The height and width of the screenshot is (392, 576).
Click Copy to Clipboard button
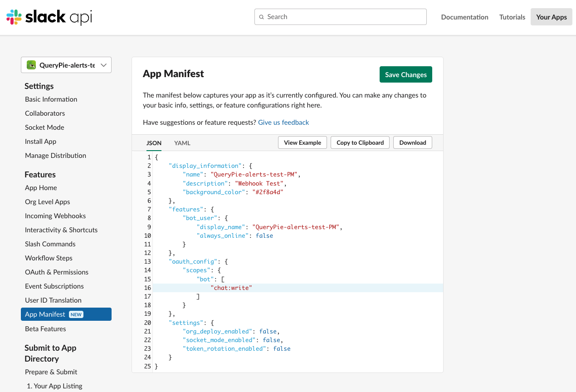[x=360, y=142]
